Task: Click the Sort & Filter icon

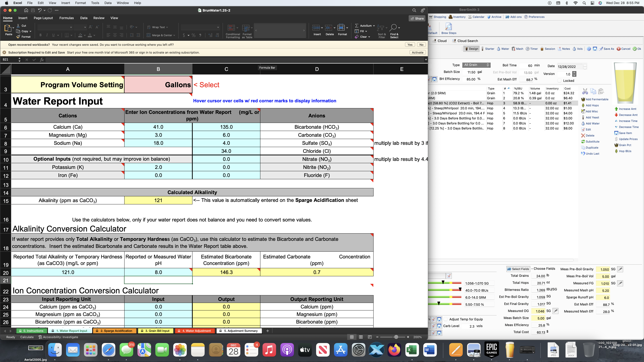Action: tap(380, 28)
